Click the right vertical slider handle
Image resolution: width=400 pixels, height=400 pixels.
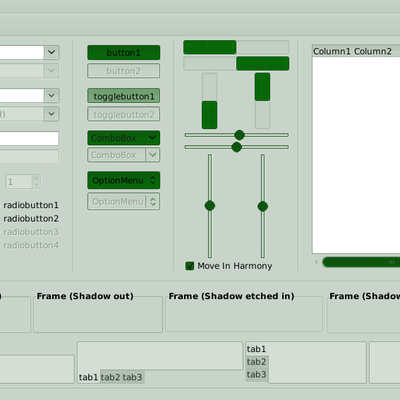(x=263, y=207)
